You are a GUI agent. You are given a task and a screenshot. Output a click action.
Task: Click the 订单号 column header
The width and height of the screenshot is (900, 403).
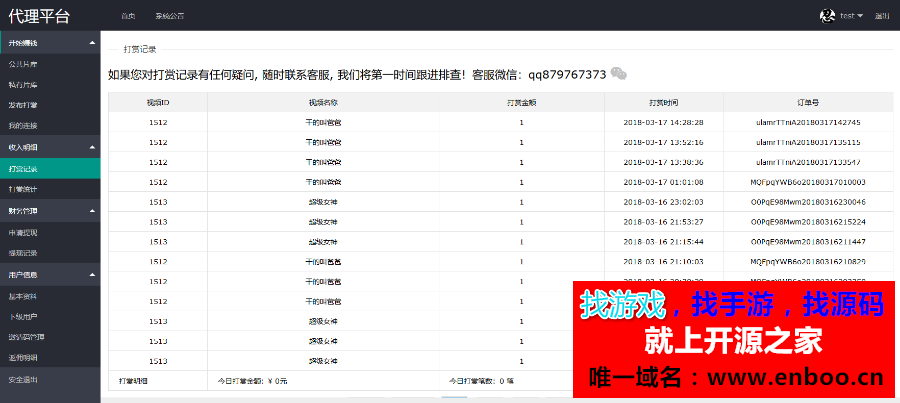pos(808,103)
